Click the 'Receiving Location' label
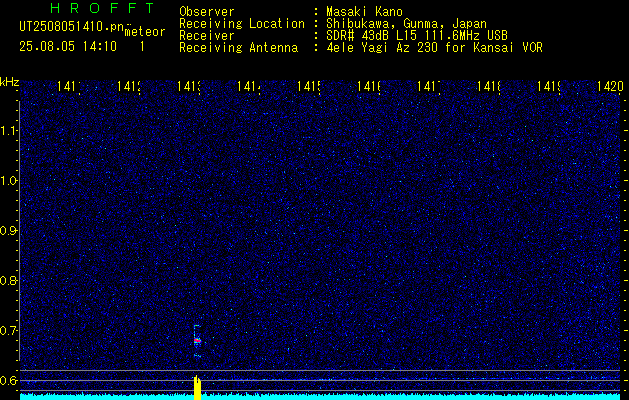This screenshot has height=400, width=629. [242, 24]
